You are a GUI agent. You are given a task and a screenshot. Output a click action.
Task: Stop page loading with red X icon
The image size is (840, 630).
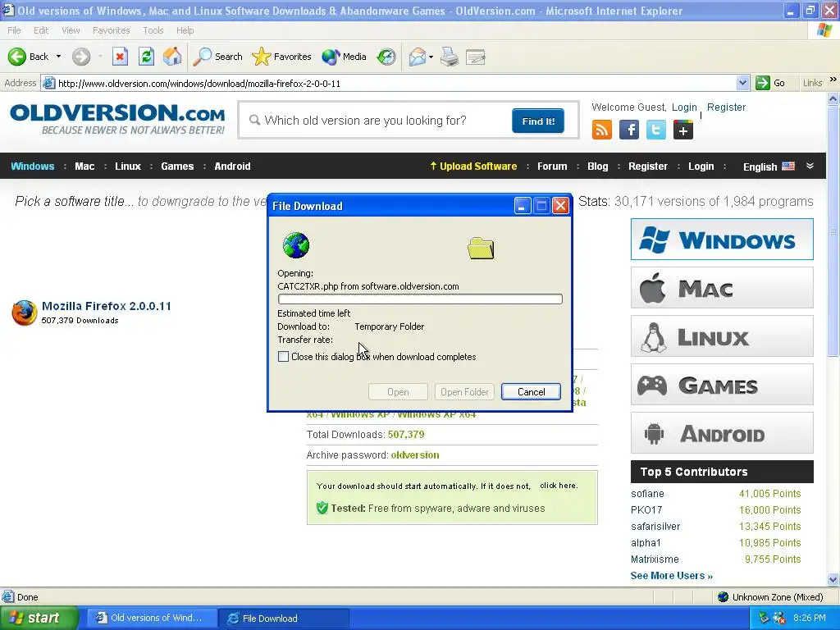tap(120, 57)
